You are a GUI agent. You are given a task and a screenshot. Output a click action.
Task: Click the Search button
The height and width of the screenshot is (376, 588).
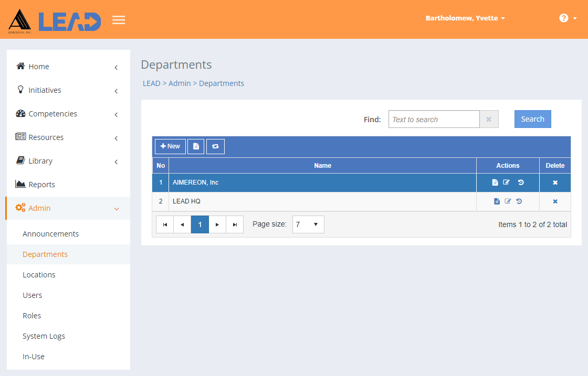[x=532, y=119]
